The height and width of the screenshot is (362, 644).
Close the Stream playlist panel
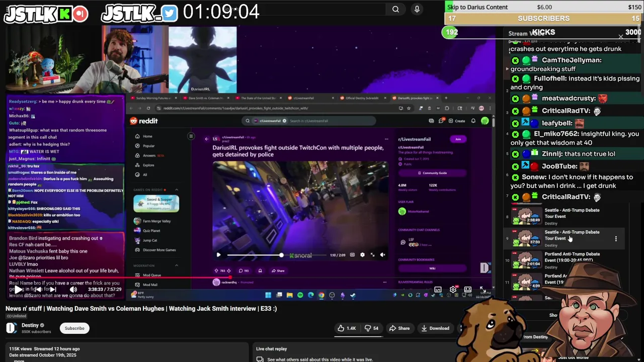(621, 37)
